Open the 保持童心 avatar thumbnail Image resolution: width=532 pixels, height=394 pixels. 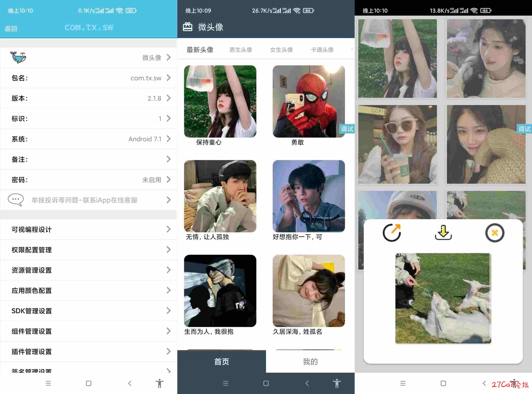220,101
